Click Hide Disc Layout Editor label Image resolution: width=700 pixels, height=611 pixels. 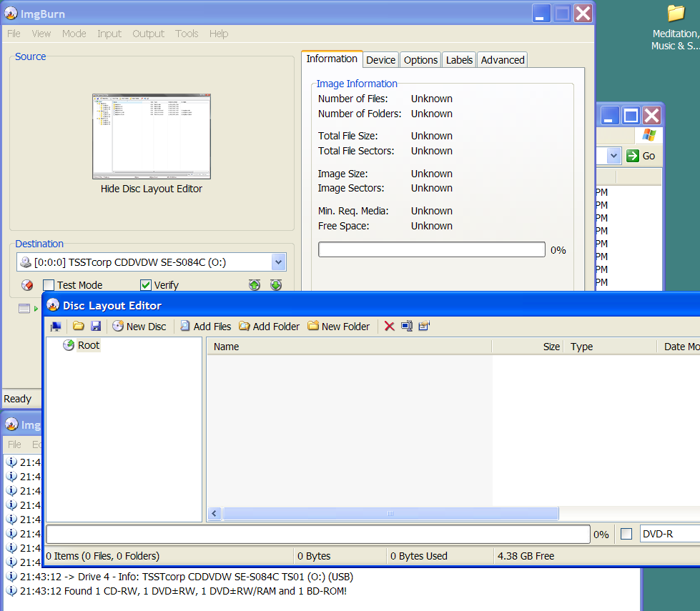tap(152, 189)
